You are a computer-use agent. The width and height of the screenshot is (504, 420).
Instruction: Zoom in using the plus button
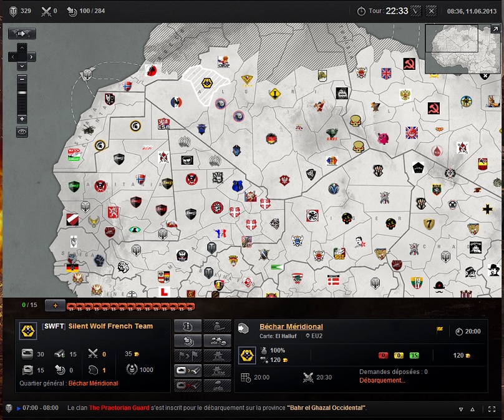(x=22, y=119)
